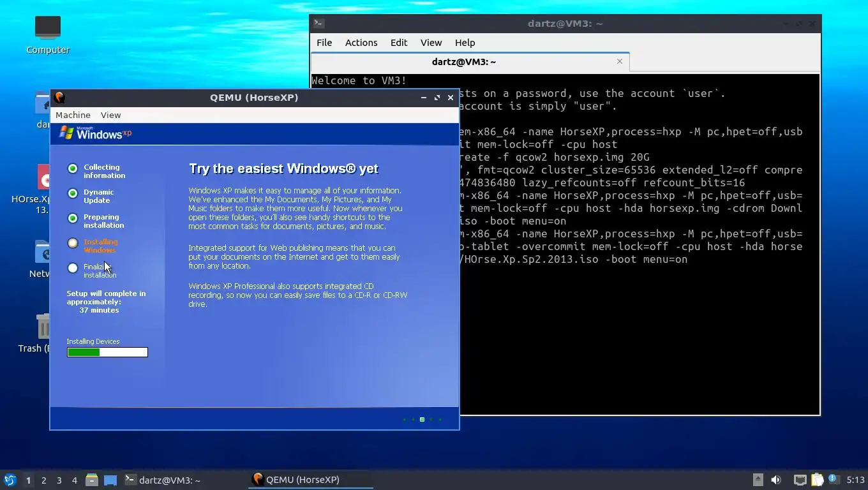Switch to workspace 4
The width and height of the screenshot is (868, 490).
[74, 480]
